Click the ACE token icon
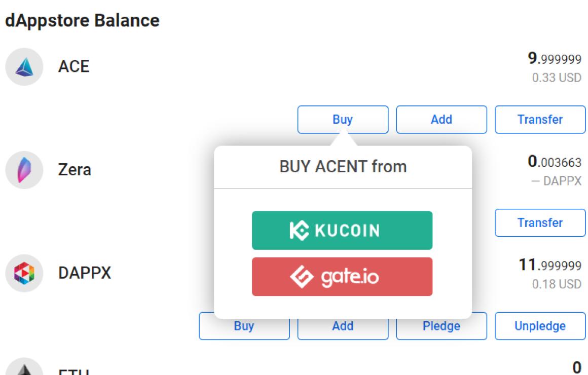This screenshot has height=375, width=588. coord(24,67)
